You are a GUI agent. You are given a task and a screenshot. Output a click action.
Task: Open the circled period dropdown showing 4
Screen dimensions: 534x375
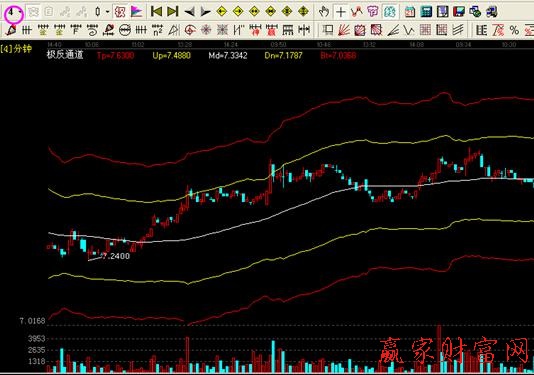pos(14,13)
